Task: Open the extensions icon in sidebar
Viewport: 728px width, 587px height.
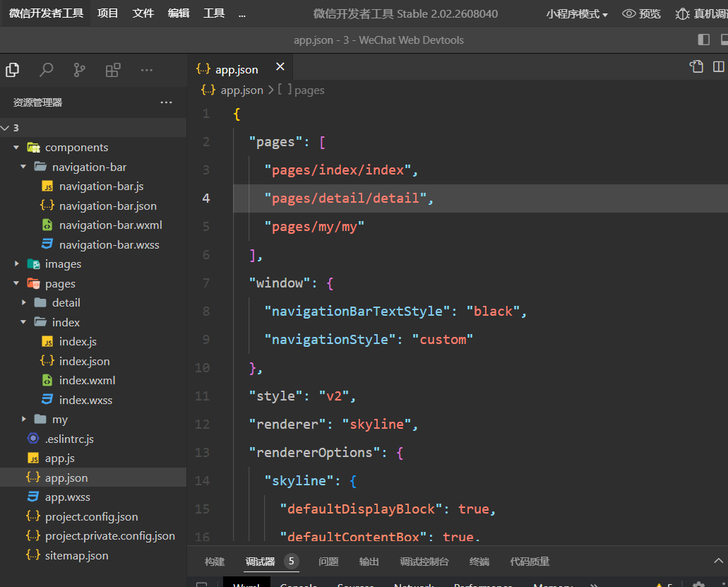Action: 113,70
